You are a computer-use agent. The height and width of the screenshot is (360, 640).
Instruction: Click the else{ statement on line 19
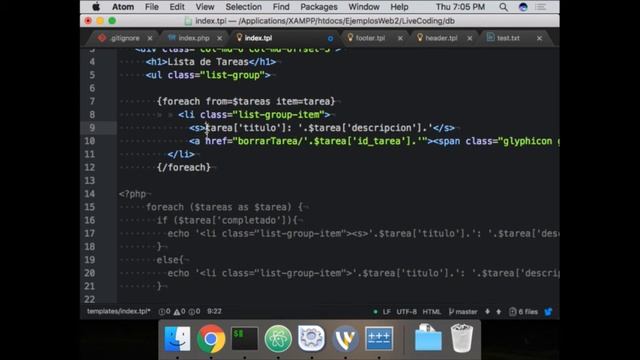coord(170,260)
